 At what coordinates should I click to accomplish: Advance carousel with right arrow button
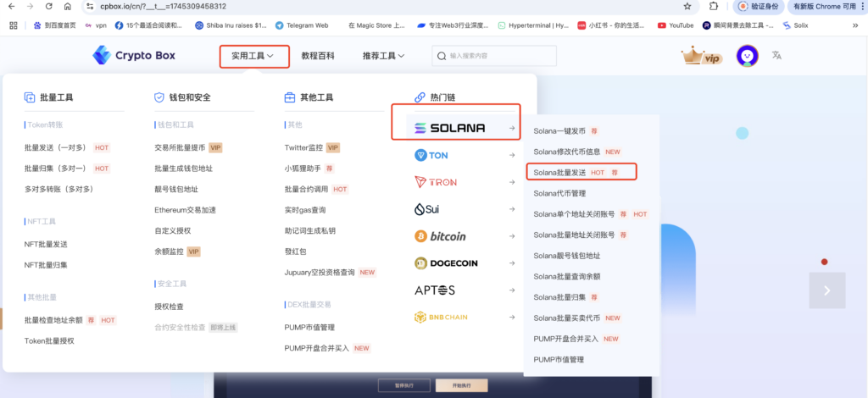click(x=827, y=290)
